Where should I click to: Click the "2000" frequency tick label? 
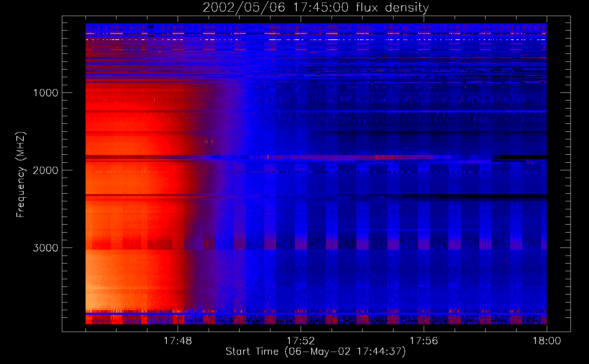pyautogui.click(x=46, y=170)
